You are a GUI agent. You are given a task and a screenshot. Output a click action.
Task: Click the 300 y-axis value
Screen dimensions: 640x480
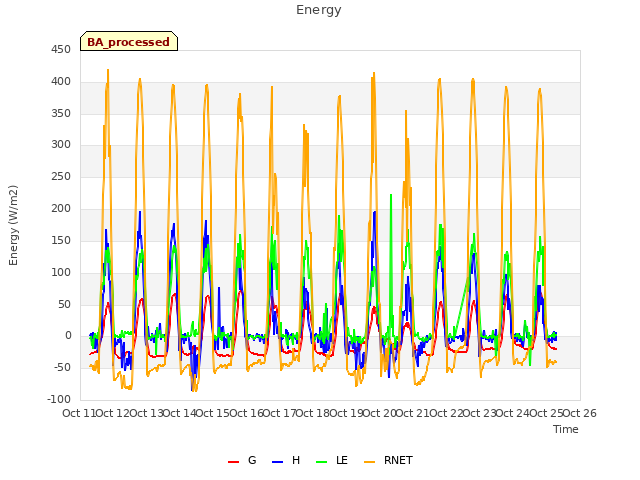tap(61, 144)
